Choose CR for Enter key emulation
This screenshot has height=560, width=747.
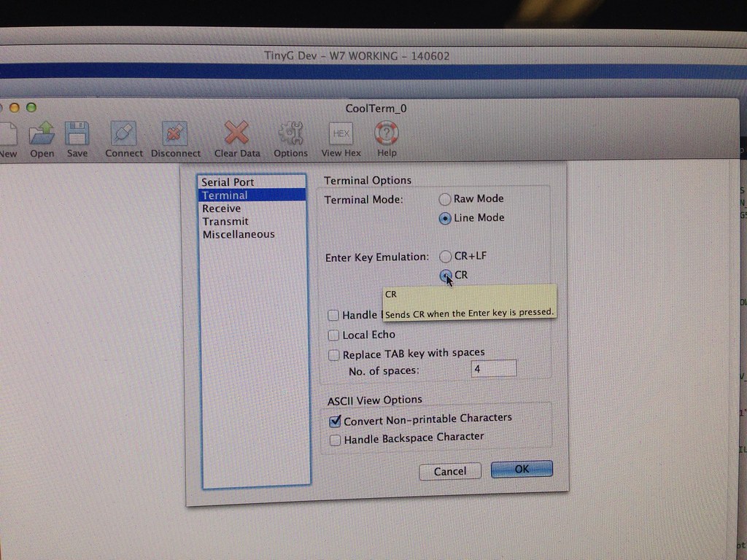click(x=446, y=275)
